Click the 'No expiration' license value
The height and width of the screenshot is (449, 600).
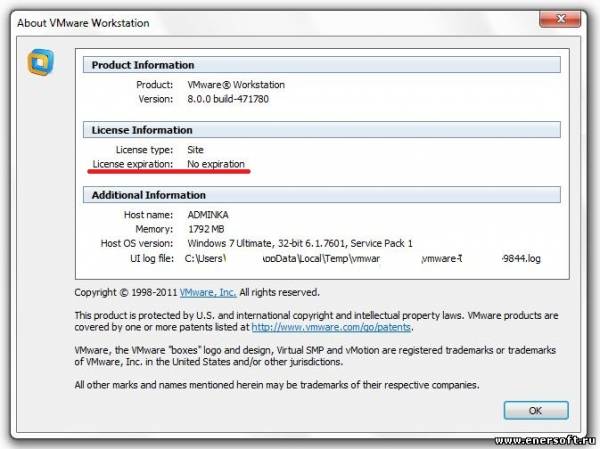(216, 164)
